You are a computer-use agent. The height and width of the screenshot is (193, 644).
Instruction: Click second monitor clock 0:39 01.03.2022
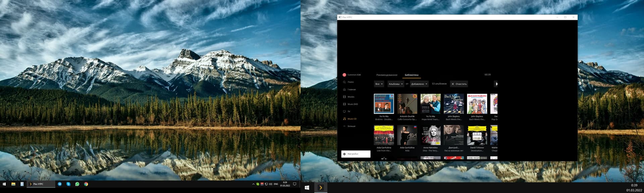point(634,188)
